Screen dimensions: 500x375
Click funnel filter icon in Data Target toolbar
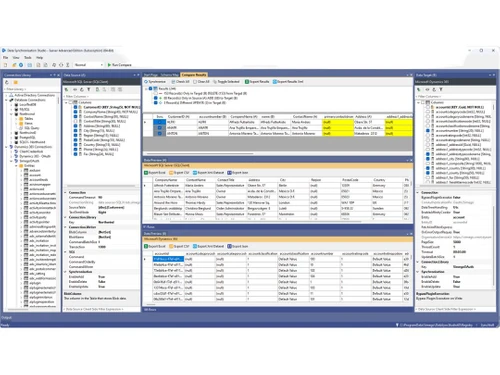click(x=441, y=90)
